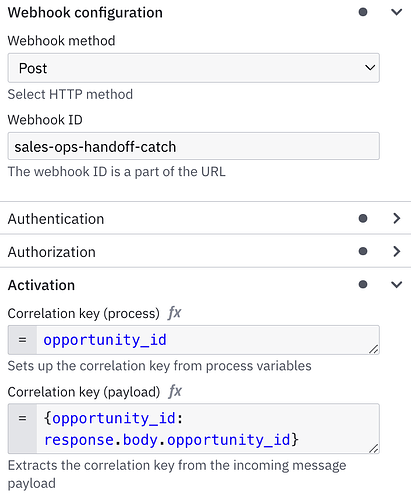The image size is (411, 500).
Task: Focus the opportunity_id expression field
Action: [x=208, y=340]
